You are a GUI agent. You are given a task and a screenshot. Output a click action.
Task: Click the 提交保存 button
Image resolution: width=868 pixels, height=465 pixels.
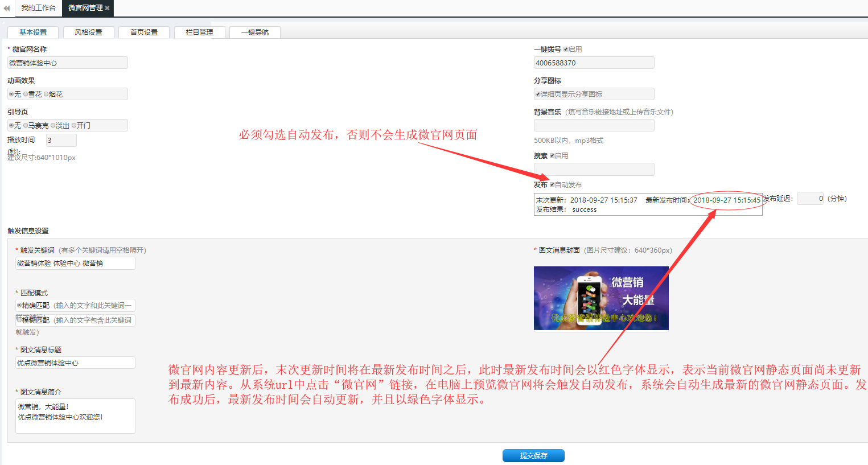(x=533, y=455)
